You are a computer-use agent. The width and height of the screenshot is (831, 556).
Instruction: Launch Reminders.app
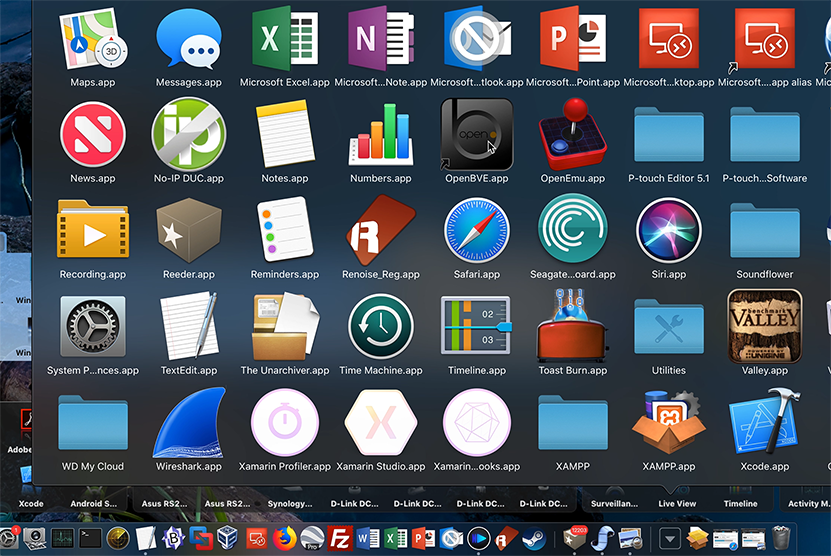285,230
